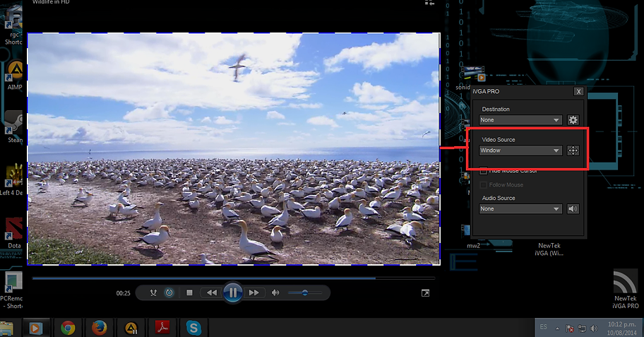Image resolution: width=644 pixels, height=337 pixels.
Task: Open iVGA PRO destination settings gear
Action: click(x=573, y=120)
